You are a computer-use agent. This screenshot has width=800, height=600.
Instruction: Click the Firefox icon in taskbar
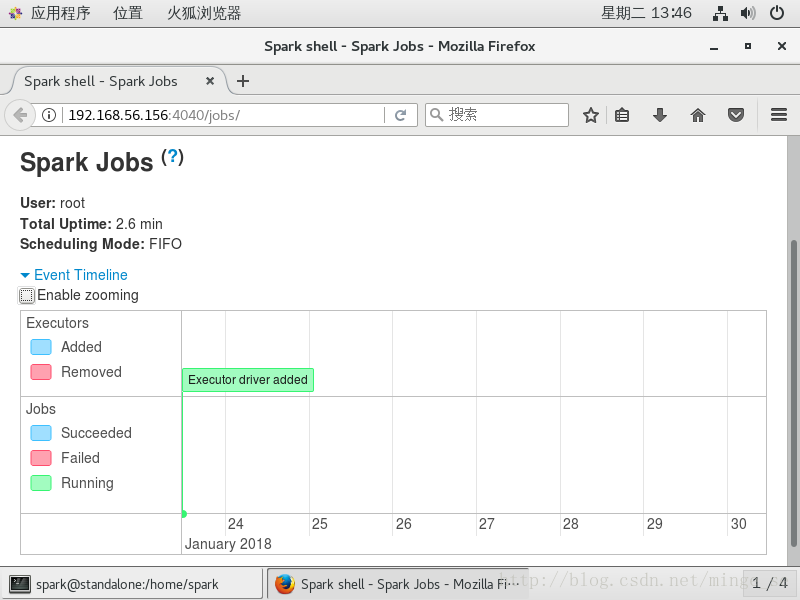285,584
